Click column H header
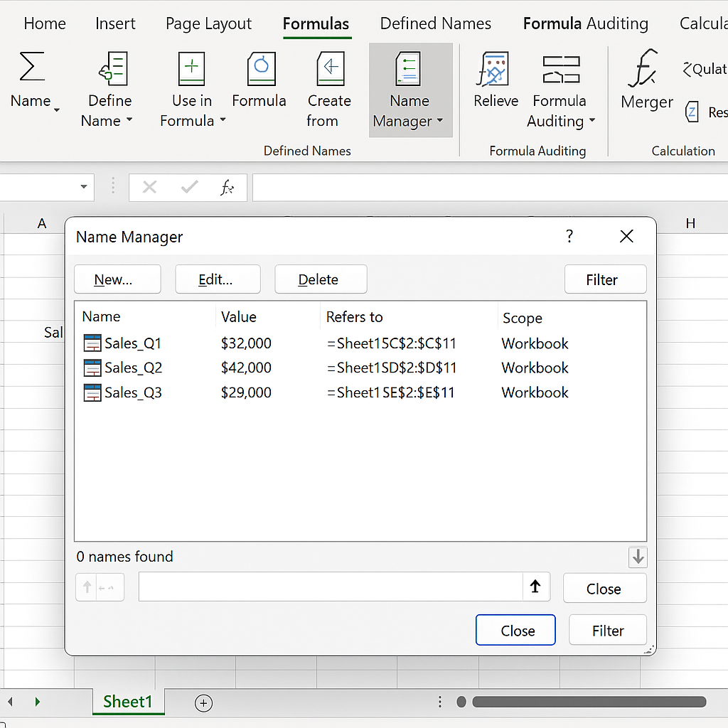The height and width of the screenshot is (728, 728). [x=690, y=224]
